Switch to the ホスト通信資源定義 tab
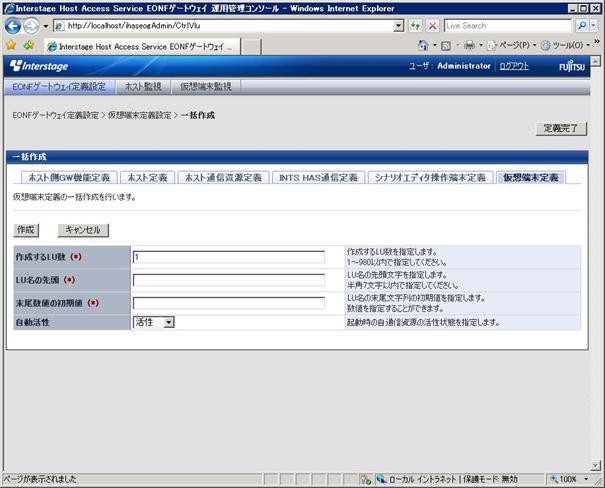 223,177
